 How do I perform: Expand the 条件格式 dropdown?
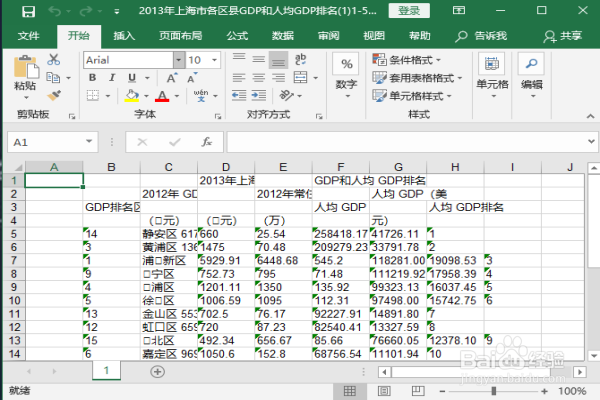click(x=439, y=60)
